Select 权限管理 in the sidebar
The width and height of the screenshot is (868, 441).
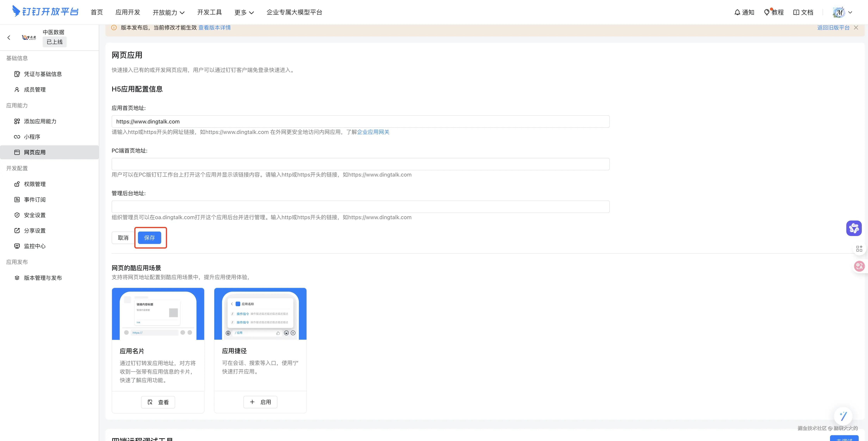coord(35,184)
